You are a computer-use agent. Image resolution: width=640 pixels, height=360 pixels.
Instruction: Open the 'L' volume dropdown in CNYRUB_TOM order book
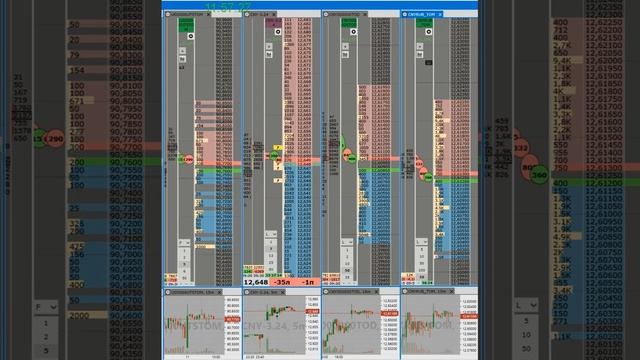(421, 242)
